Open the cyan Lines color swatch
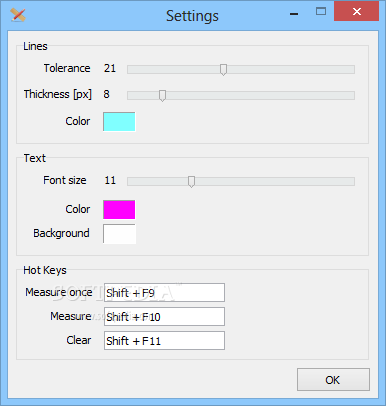The width and height of the screenshot is (386, 406). click(119, 122)
